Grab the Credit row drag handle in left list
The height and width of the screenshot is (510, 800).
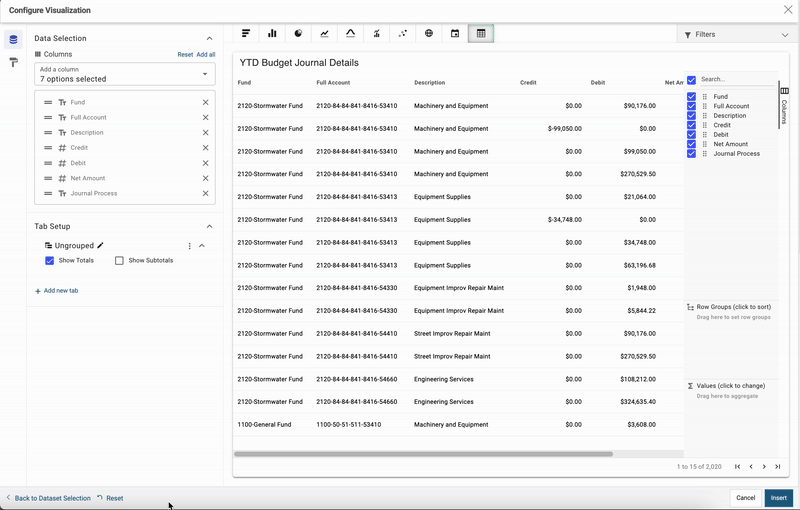pos(48,148)
